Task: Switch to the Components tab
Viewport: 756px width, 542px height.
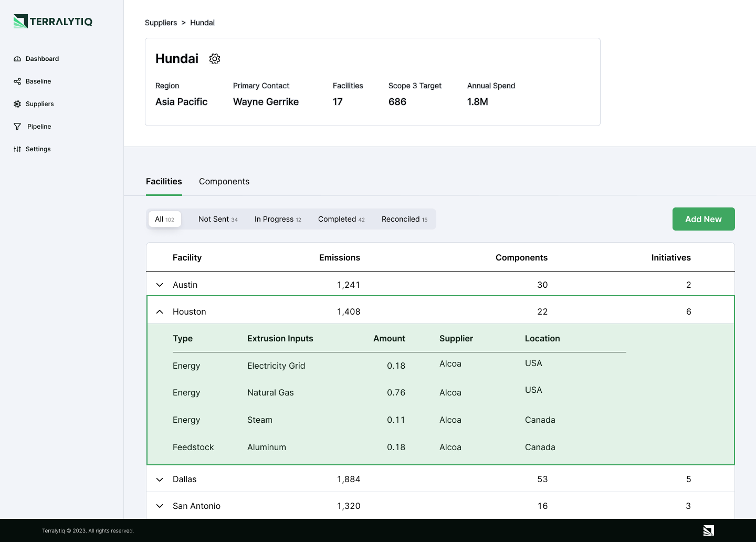Action: click(224, 181)
